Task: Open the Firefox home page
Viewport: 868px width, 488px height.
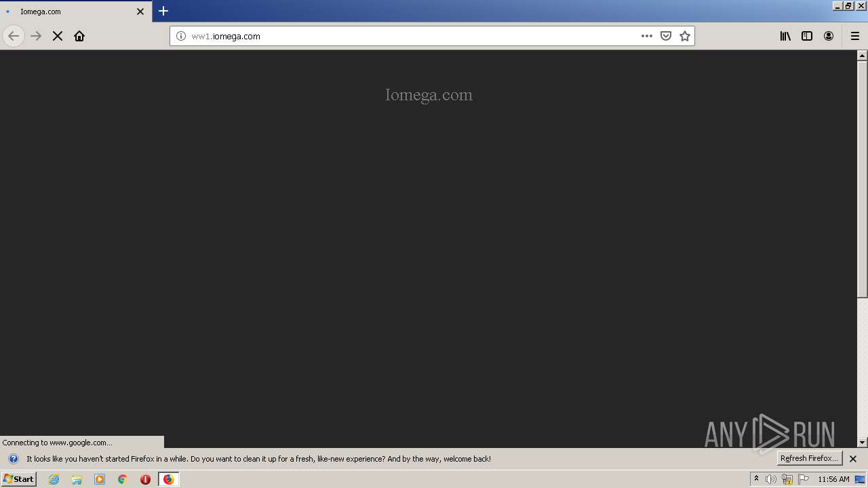Action: [x=79, y=36]
